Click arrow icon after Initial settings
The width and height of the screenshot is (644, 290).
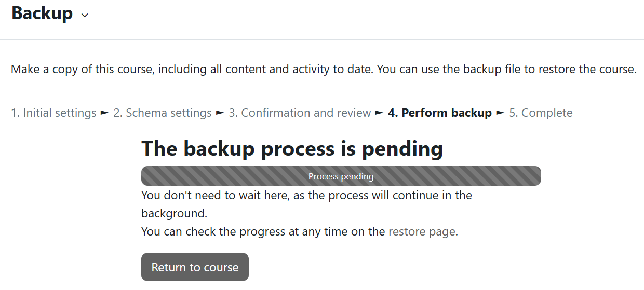[105, 113]
